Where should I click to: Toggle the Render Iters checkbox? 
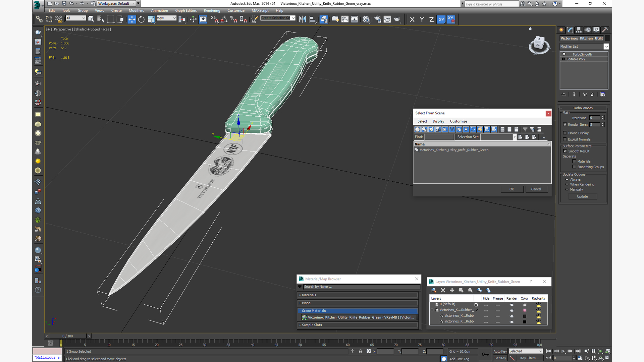[565, 125]
